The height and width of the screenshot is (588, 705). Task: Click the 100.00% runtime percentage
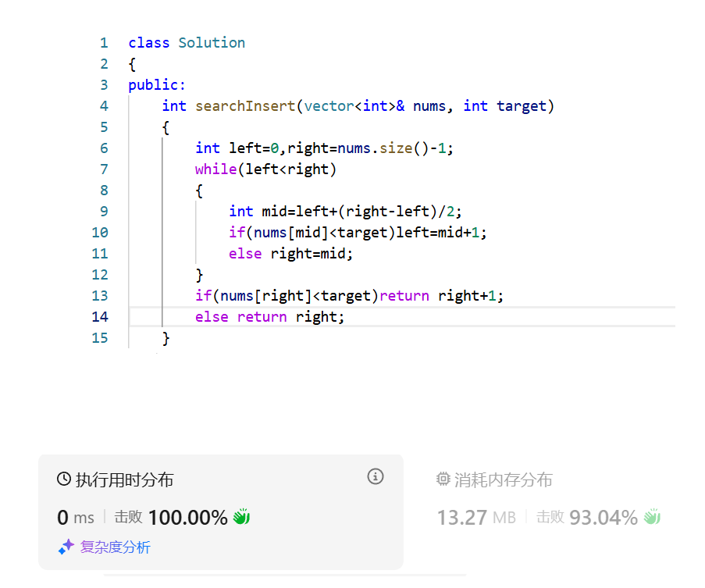click(x=188, y=518)
